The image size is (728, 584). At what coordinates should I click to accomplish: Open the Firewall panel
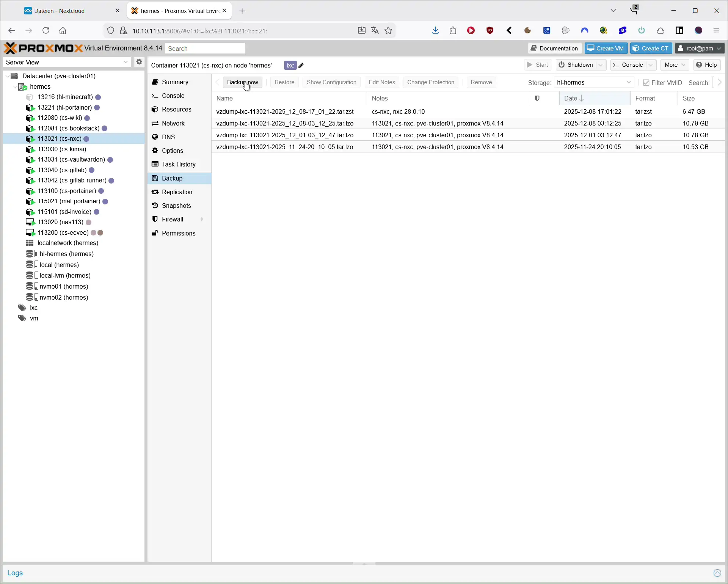(x=173, y=219)
